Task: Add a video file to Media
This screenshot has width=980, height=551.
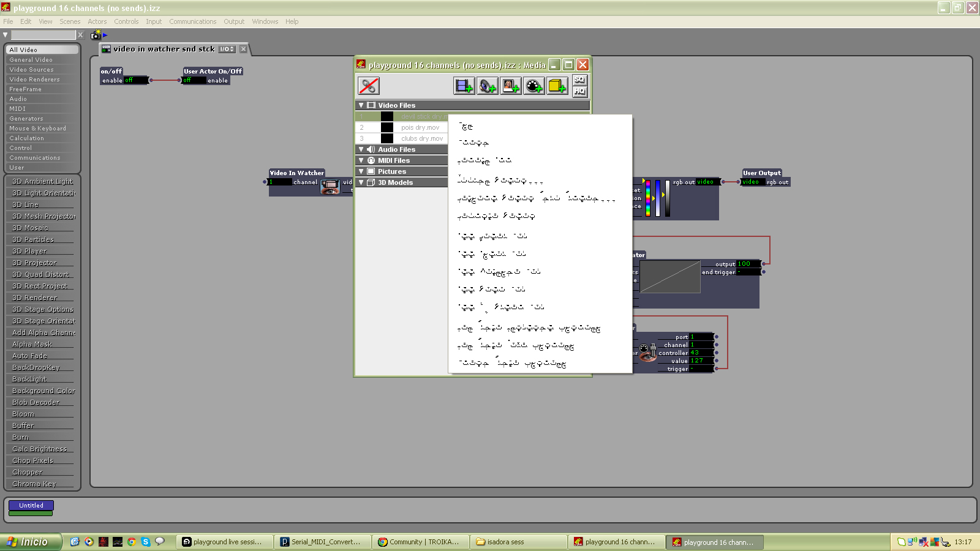Action: tap(464, 86)
